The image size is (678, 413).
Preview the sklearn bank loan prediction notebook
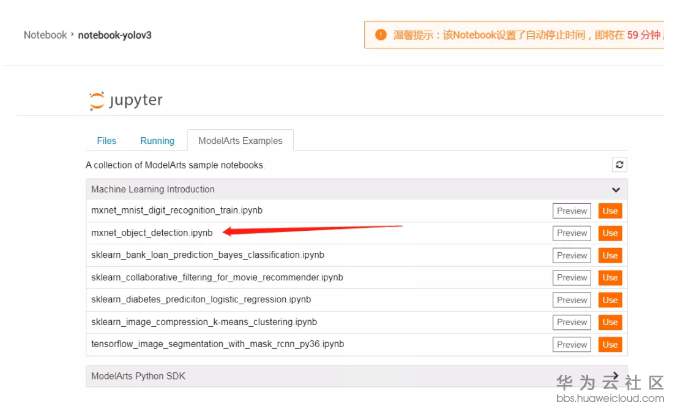(x=572, y=256)
